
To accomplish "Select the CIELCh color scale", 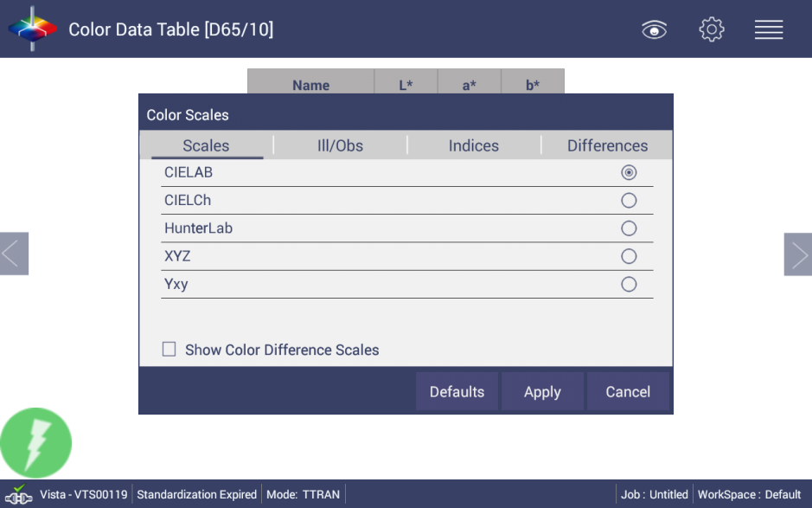I will (629, 201).
